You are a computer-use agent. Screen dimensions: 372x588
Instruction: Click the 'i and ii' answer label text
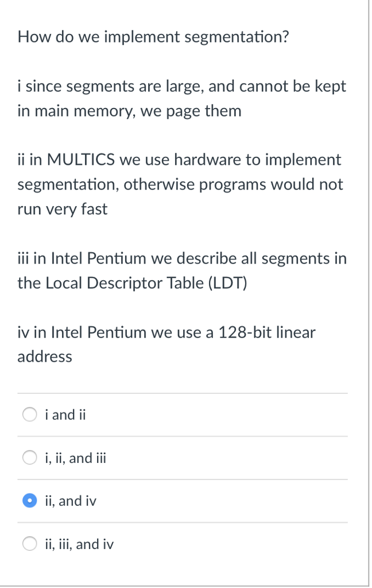pyautogui.click(x=65, y=414)
